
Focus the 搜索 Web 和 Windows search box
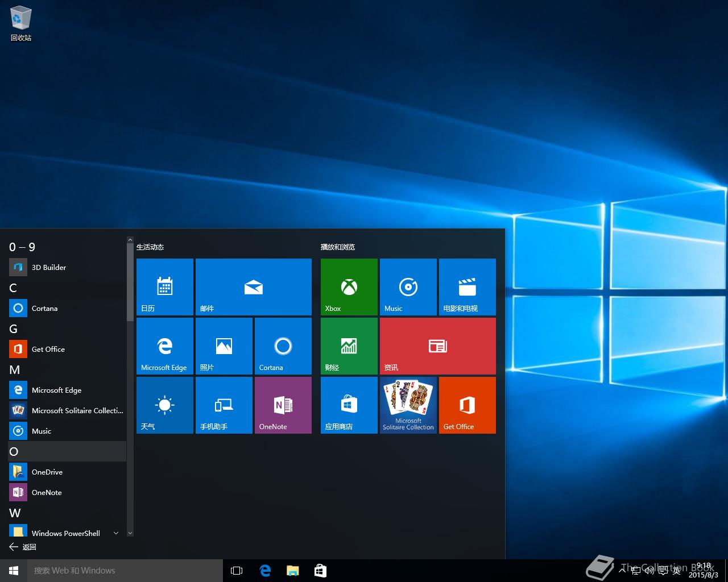[125, 571]
